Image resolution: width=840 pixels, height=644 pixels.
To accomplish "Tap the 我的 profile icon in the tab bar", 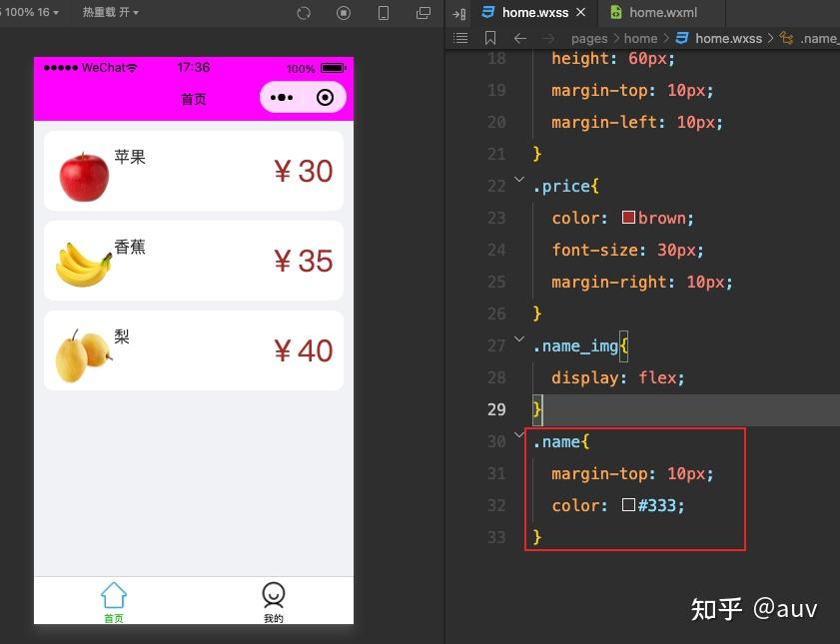I will point(273,595).
